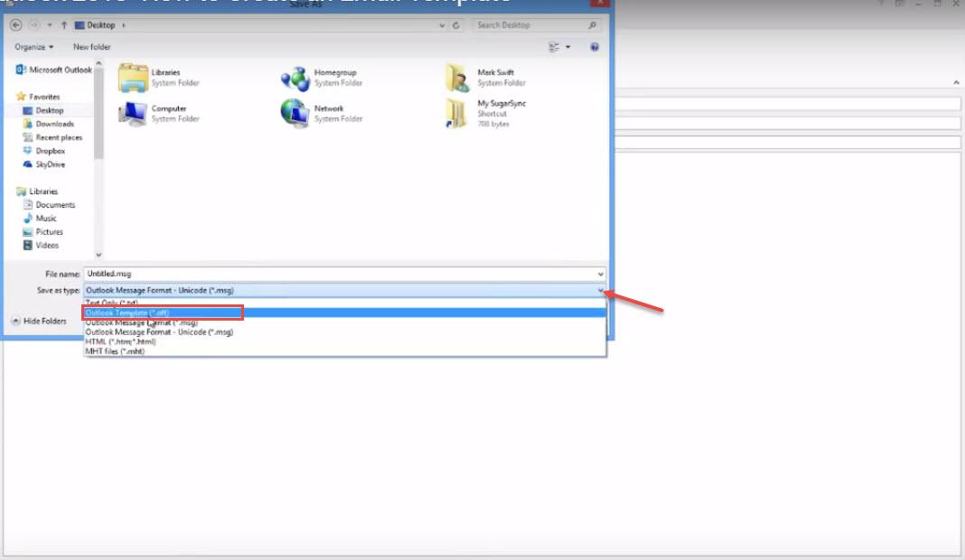The image size is (965, 560).
Task: Open the Save as type dropdown arrow
Action: click(x=600, y=290)
